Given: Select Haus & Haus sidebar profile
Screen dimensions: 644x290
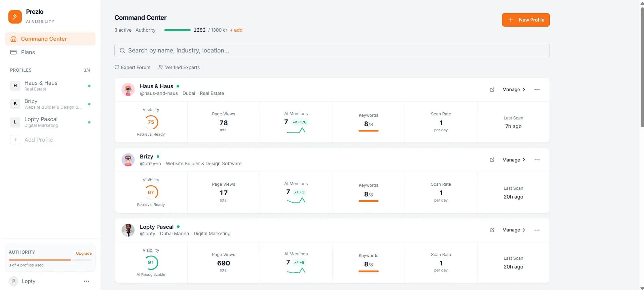Looking at the screenshot, I should click(x=50, y=86).
